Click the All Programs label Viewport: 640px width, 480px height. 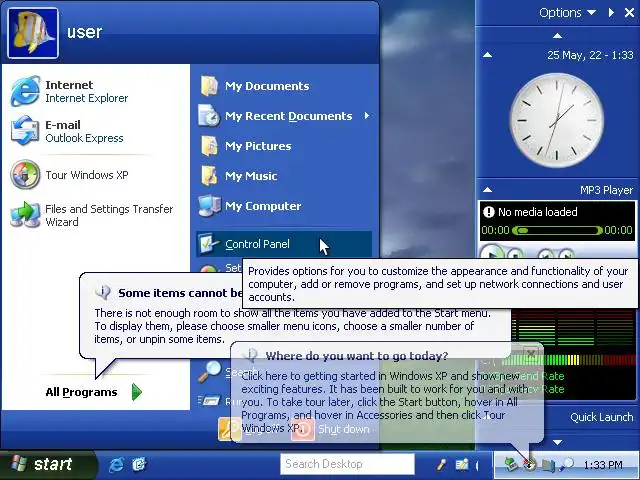click(x=81, y=392)
